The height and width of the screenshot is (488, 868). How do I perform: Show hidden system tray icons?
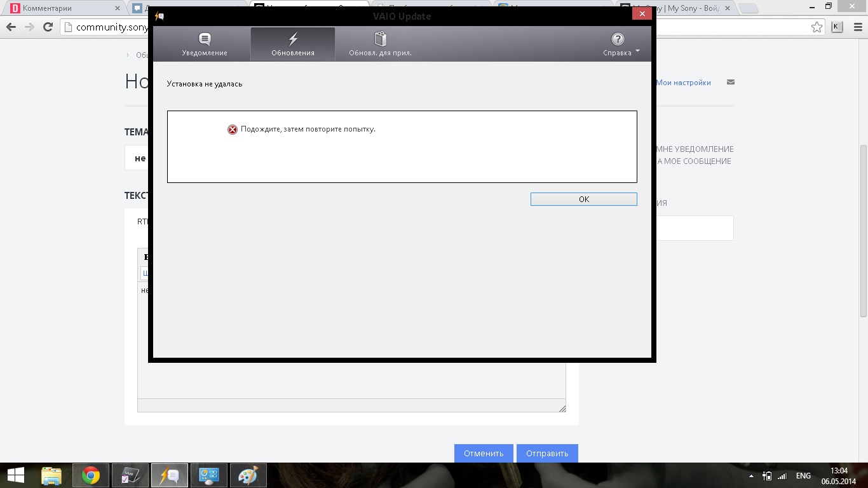point(752,476)
